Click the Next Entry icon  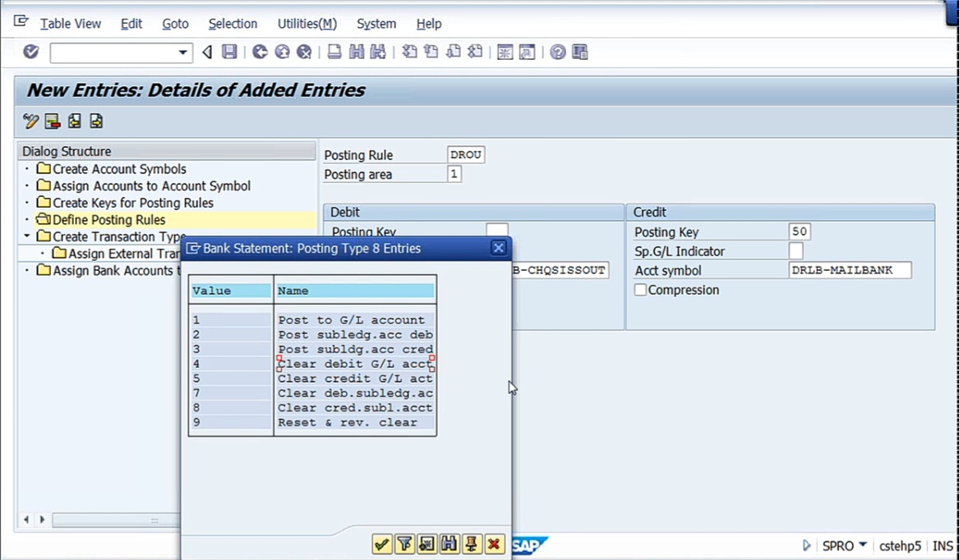click(x=97, y=121)
